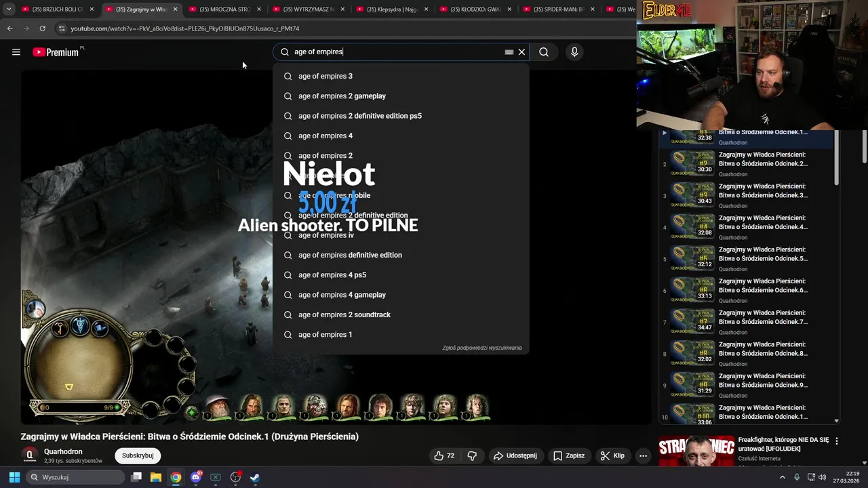Screen dimensions: 868x488
Task: Open site info icon in address bar
Action: [62, 28]
